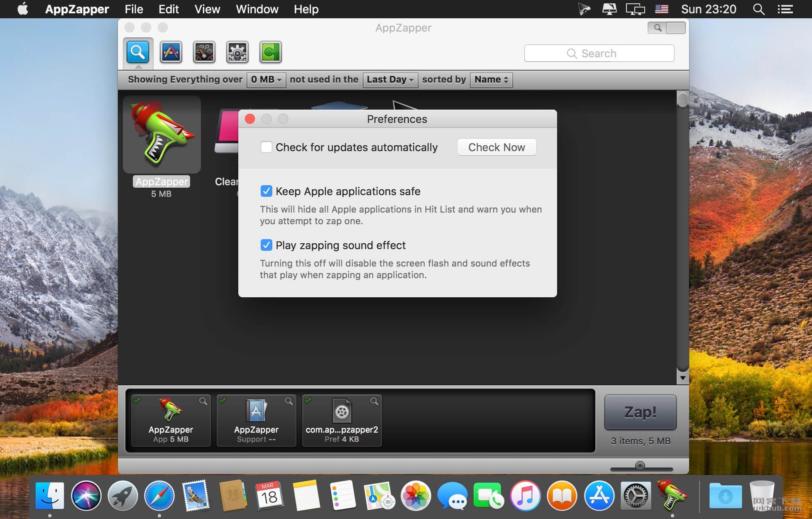This screenshot has height=519, width=812.
Task: Open the Window menu
Action: click(x=257, y=9)
